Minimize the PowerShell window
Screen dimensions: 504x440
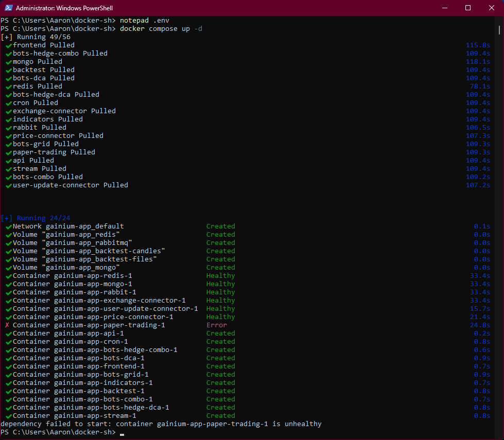(444, 8)
